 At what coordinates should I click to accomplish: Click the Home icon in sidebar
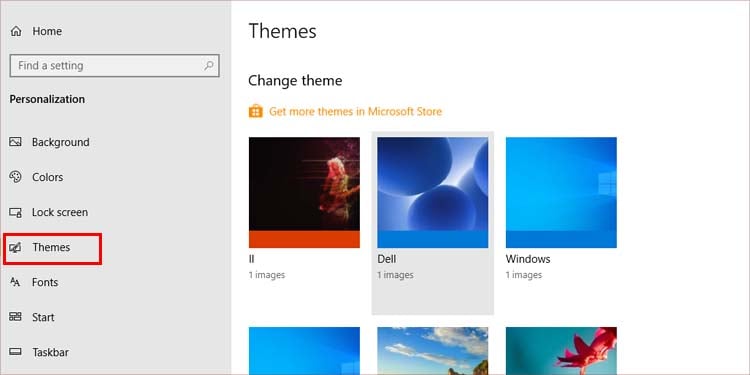[16, 31]
